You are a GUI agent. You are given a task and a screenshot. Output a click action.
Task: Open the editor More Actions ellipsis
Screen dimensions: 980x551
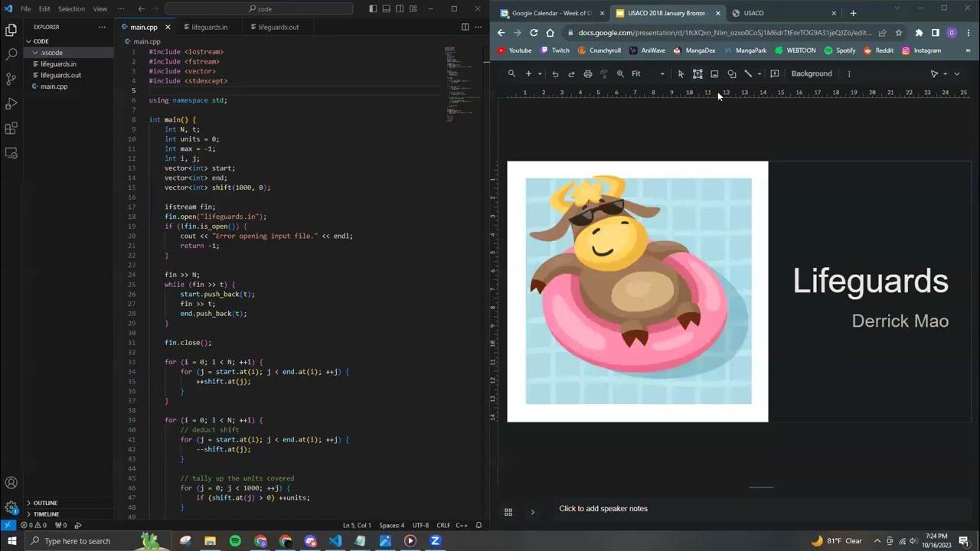click(x=479, y=27)
